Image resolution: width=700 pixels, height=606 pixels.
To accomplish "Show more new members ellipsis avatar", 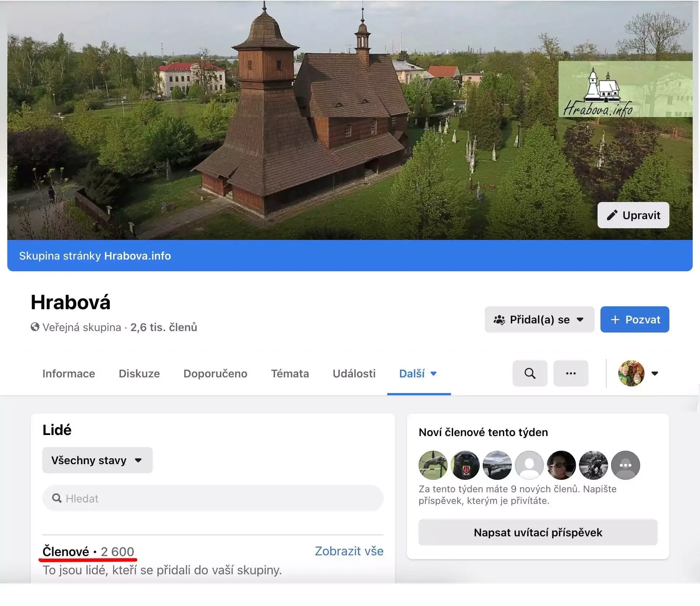I will [x=625, y=465].
